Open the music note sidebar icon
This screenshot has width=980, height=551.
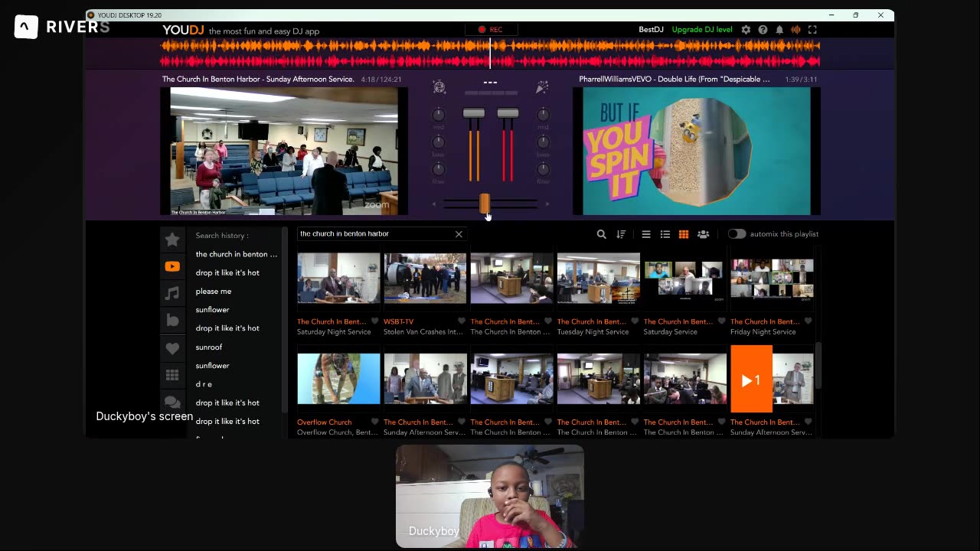coord(172,293)
